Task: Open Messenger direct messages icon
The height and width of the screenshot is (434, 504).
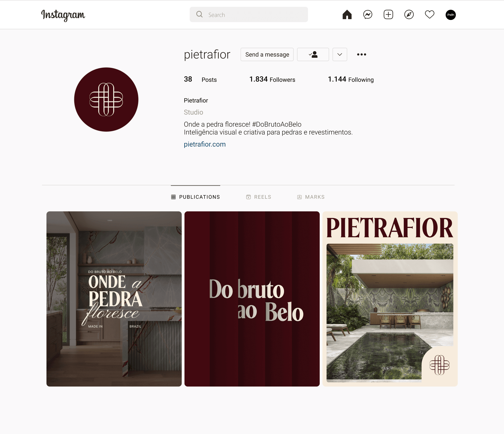Action: pyautogui.click(x=368, y=15)
